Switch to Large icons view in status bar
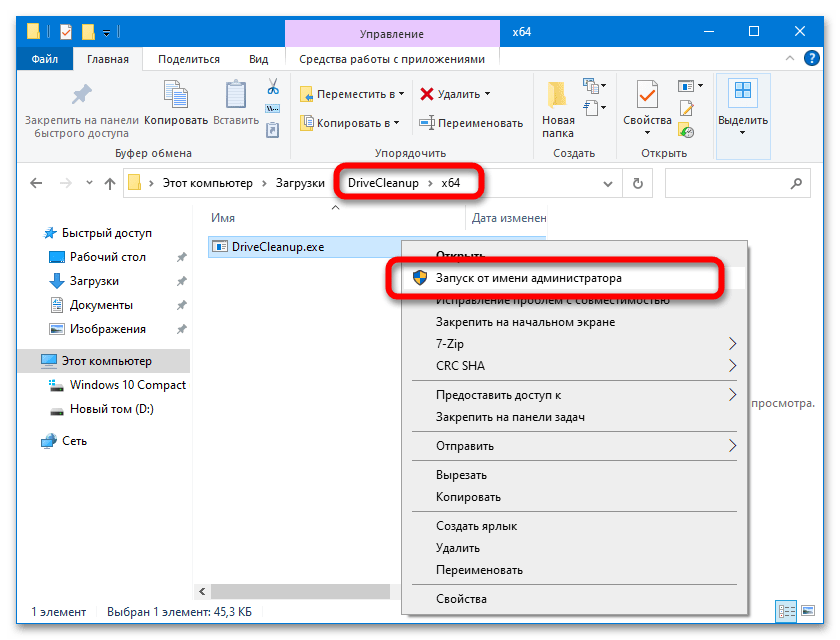The height and width of the screenshot is (640, 840). (x=808, y=611)
